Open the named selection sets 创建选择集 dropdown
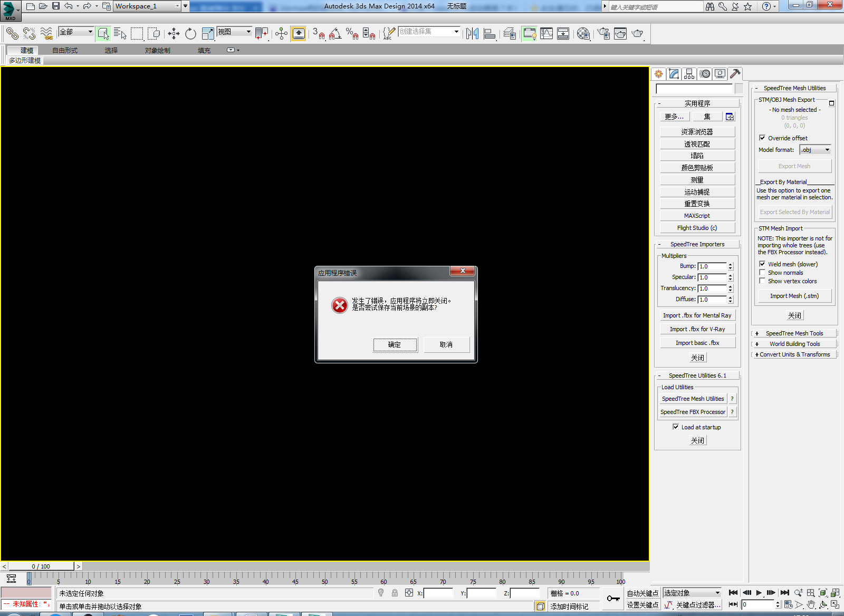The width and height of the screenshot is (844, 616). pos(429,32)
